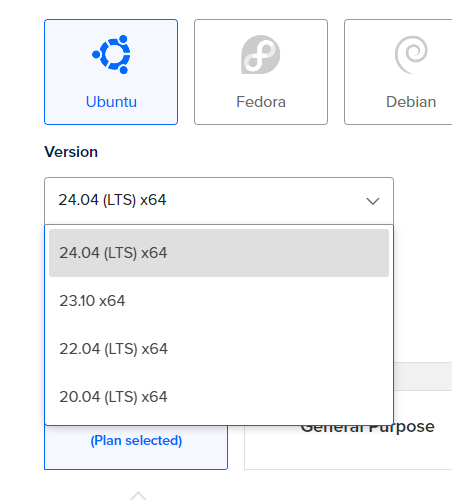Click the Version combo box field
The width and height of the screenshot is (452, 500).
pyautogui.click(x=219, y=201)
